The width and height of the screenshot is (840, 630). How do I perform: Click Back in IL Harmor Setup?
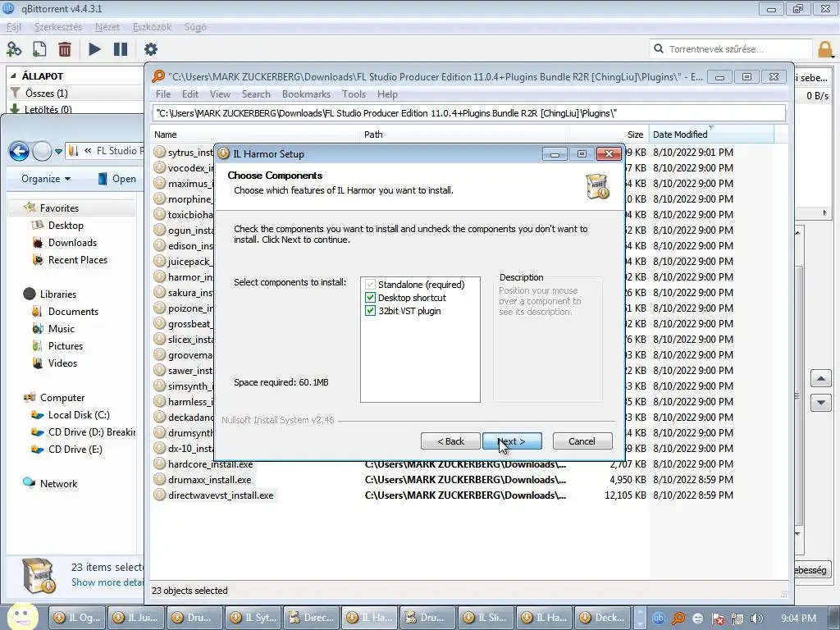(450, 441)
